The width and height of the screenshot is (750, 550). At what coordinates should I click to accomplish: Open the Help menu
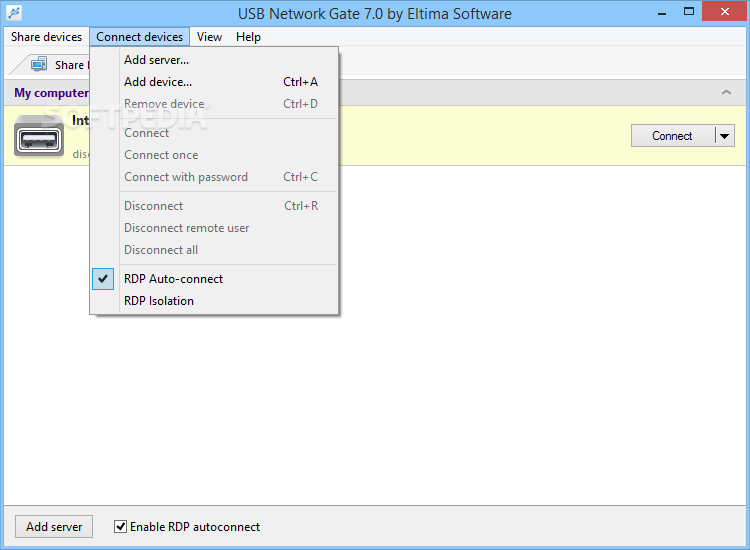click(248, 37)
